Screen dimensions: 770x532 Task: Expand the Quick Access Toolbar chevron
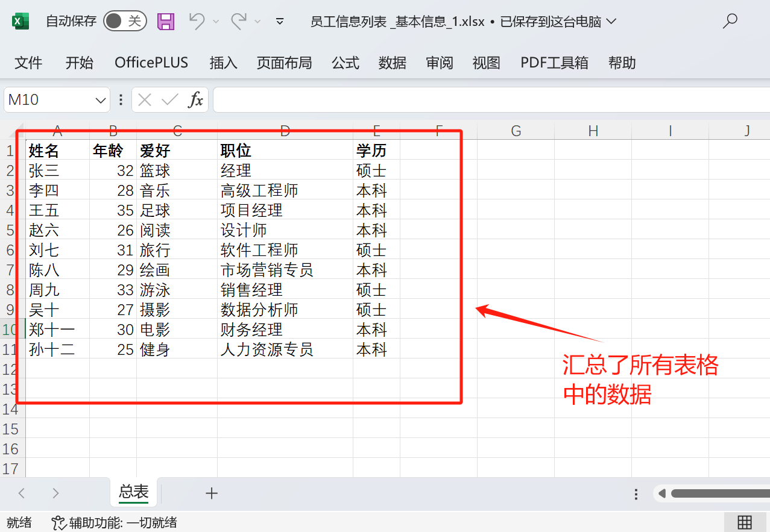click(279, 20)
